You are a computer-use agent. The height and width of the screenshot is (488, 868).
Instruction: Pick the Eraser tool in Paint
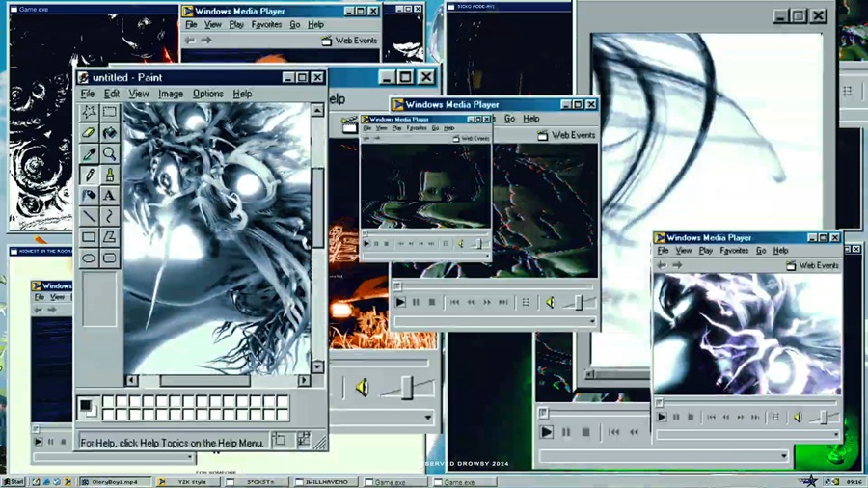(89, 133)
